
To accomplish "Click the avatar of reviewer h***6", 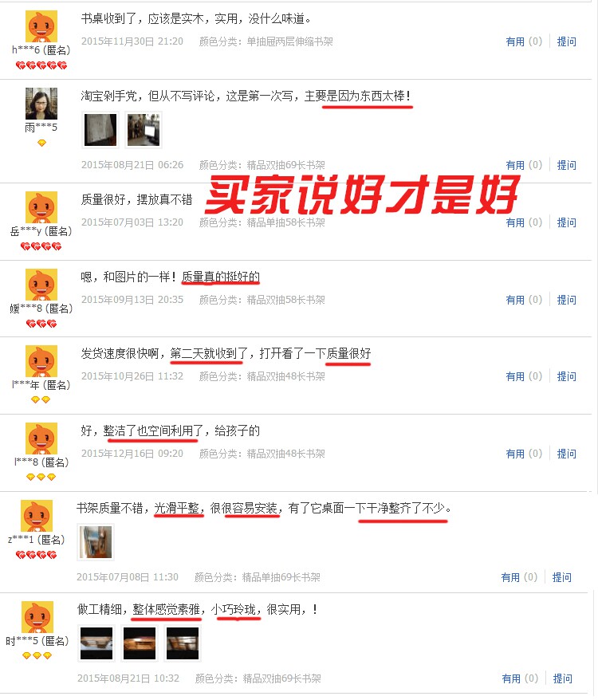I will (x=41, y=26).
